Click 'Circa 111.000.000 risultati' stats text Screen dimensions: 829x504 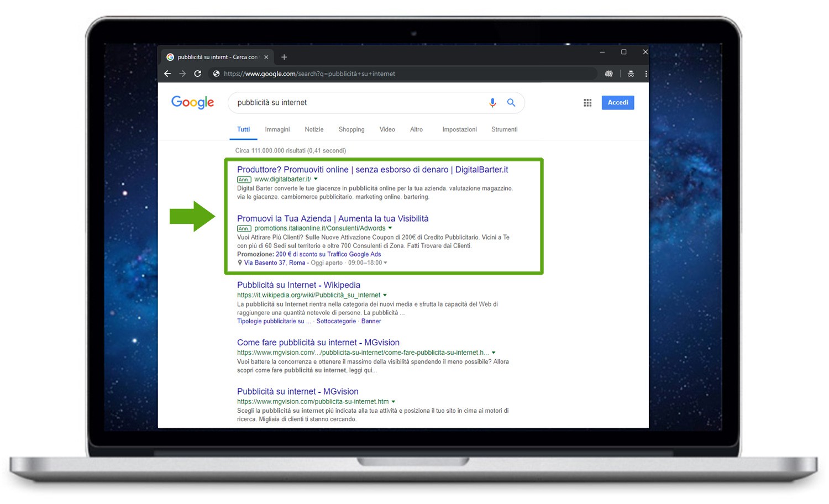291,150
